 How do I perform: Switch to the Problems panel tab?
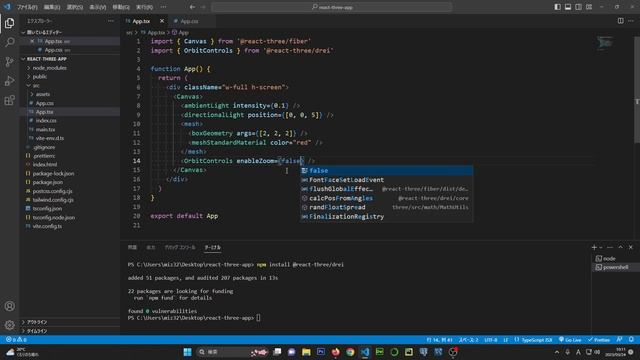(x=132, y=247)
